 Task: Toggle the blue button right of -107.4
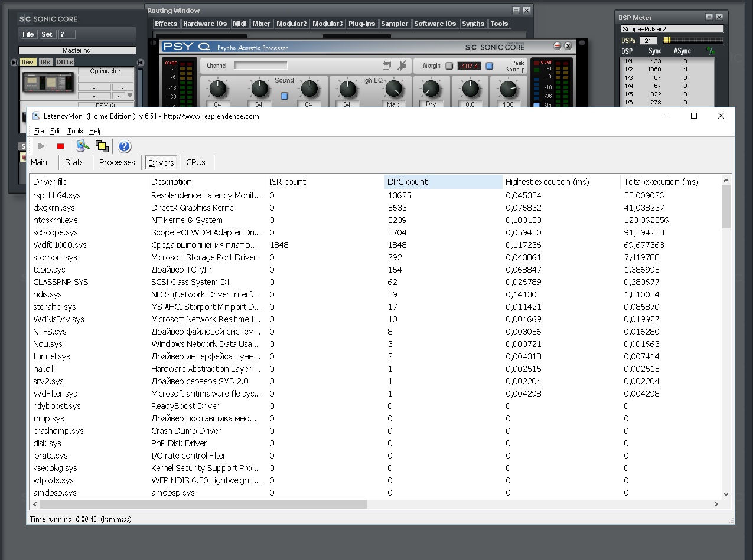pos(489,66)
